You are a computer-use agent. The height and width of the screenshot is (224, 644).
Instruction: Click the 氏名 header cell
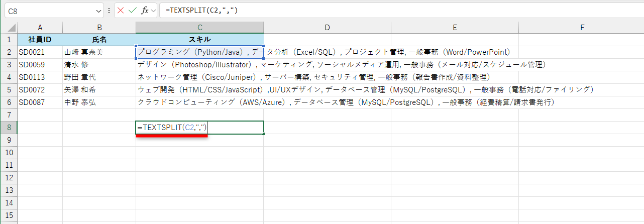pos(99,40)
